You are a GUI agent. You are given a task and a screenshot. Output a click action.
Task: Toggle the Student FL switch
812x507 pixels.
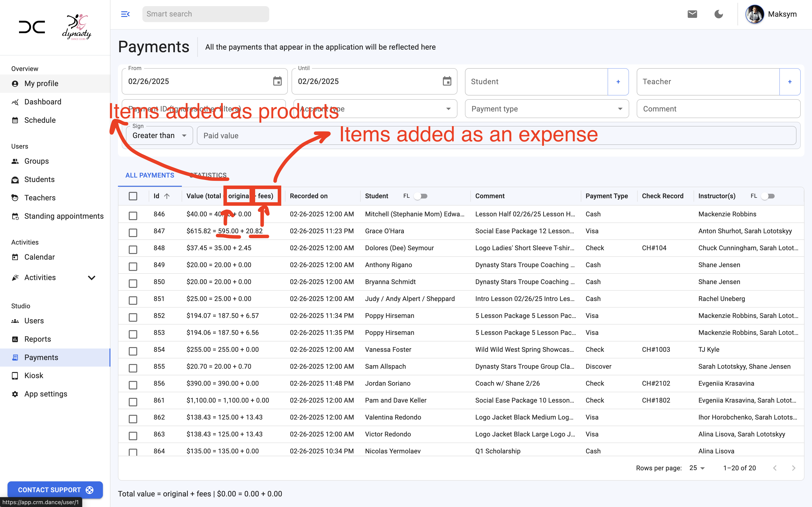pyautogui.click(x=421, y=196)
